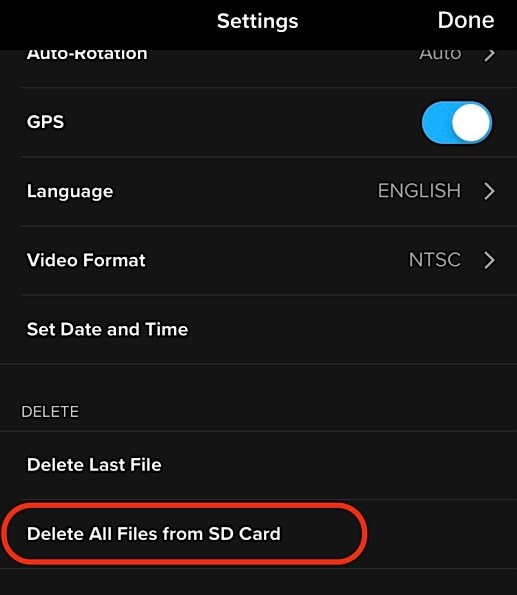Select the Auto-Rotation setting label
The height and width of the screenshot is (595, 517).
pyautogui.click(x=87, y=54)
